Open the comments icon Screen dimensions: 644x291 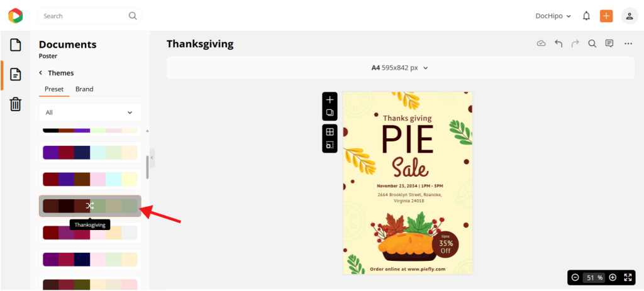(609, 43)
